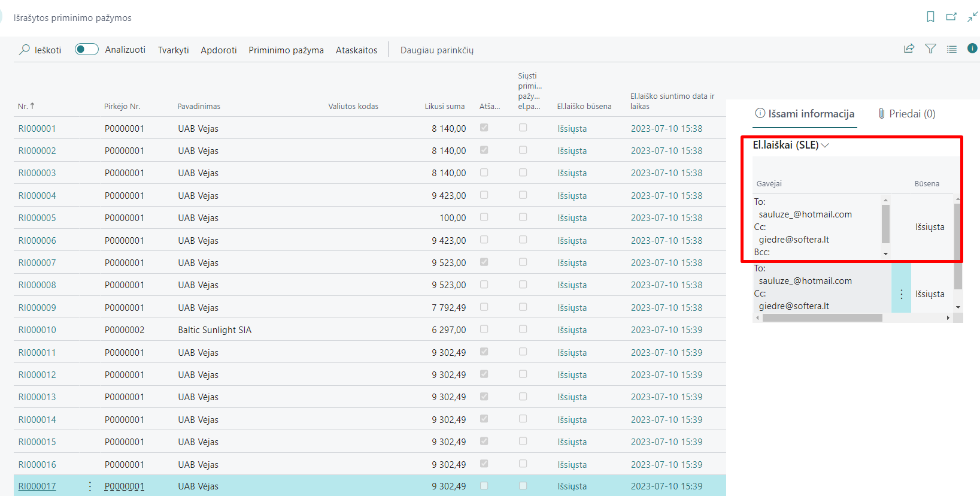Click scroll-right arrow of email FactBox
The height and width of the screenshot is (496, 980).
[948, 317]
